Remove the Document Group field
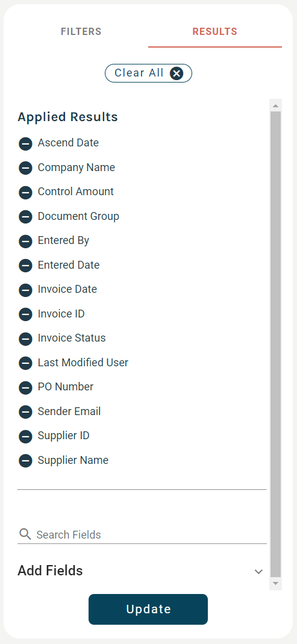Screen dimensions: 297x644 tap(25, 216)
